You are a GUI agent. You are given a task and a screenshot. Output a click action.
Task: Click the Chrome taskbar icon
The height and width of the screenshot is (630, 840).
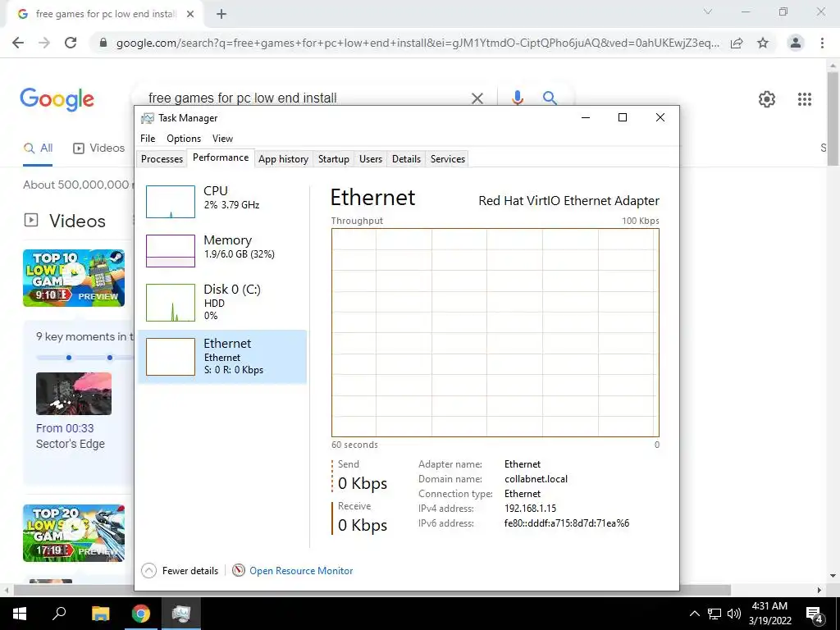click(141, 614)
